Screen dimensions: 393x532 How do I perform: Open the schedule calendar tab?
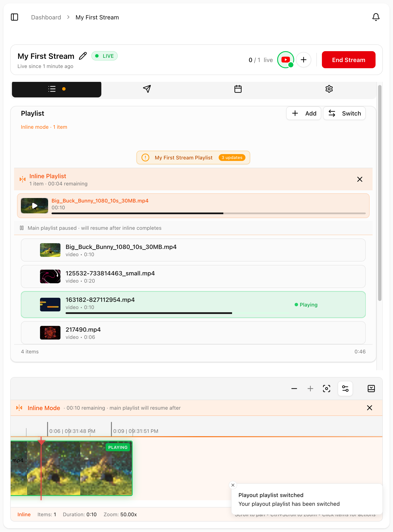[238, 89]
